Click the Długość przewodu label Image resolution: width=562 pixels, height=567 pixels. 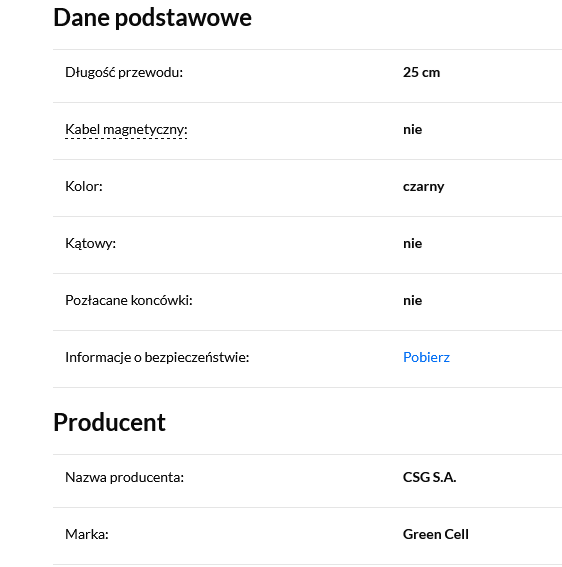pos(124,72)
